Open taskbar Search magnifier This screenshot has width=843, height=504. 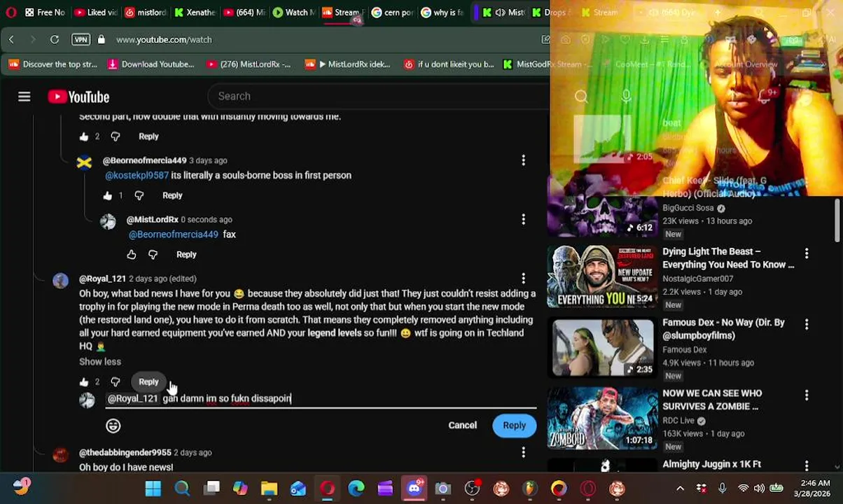tap(182, 489)
